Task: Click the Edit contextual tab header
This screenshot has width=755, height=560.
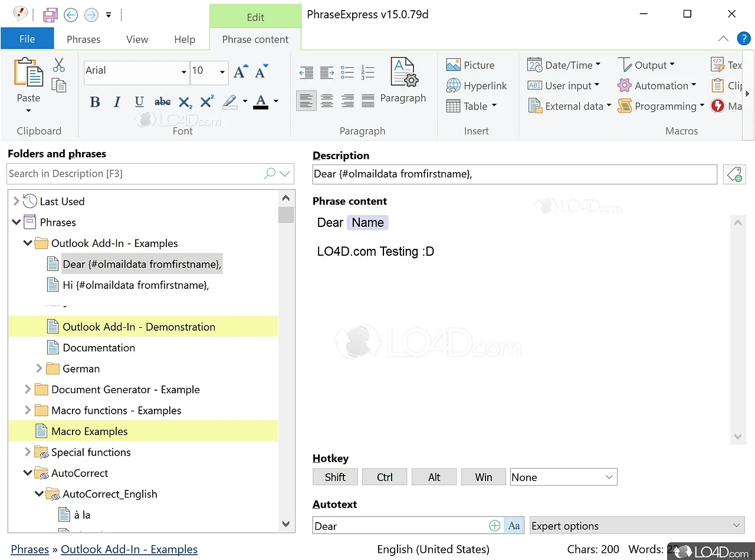Action: click(255, 17)
